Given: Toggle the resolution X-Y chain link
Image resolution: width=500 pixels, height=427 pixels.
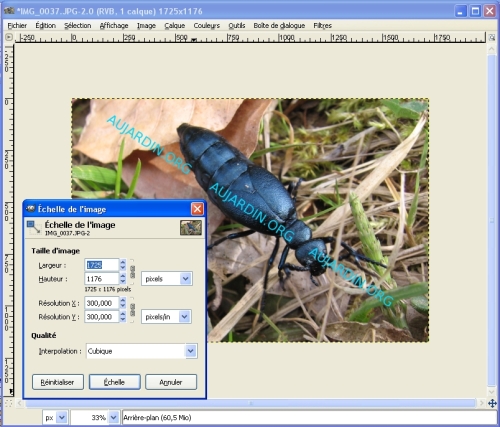Looking at the screenshot, I should pyautogui.click(x=132, y=310).
